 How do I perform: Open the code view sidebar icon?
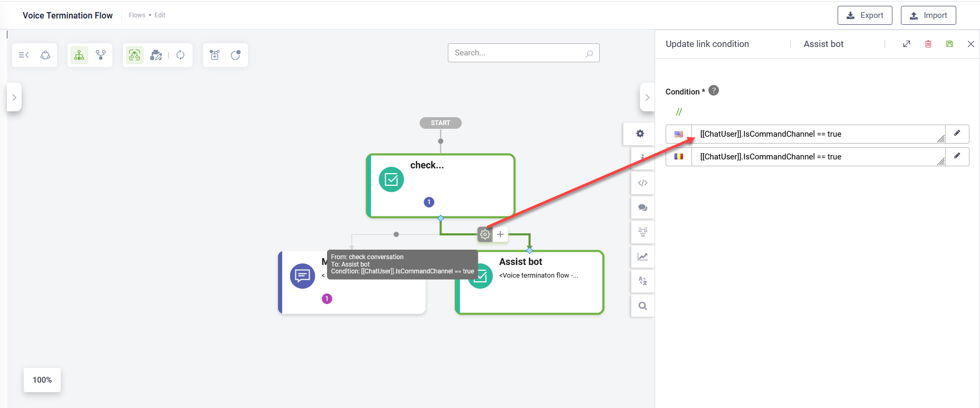click(x=642, y=183)
